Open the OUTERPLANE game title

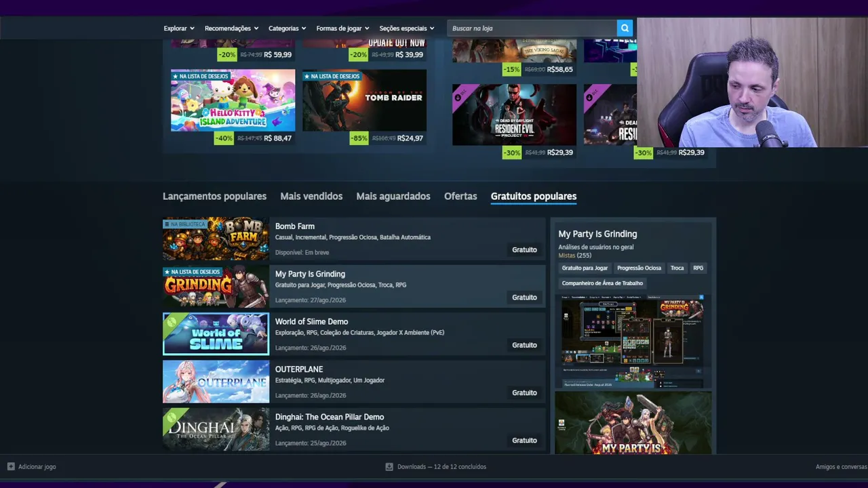click(299, 369)
